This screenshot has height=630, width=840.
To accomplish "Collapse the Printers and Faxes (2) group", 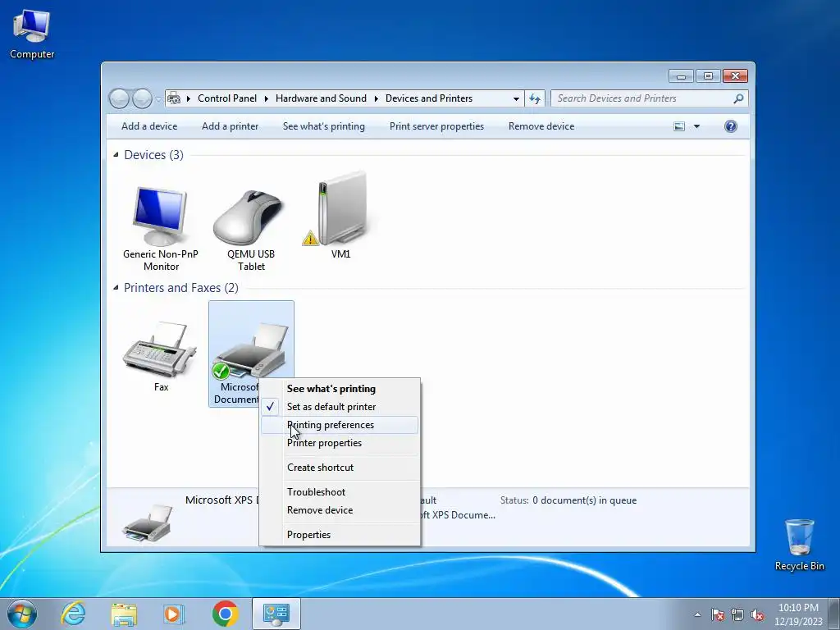I will (116, 288).
